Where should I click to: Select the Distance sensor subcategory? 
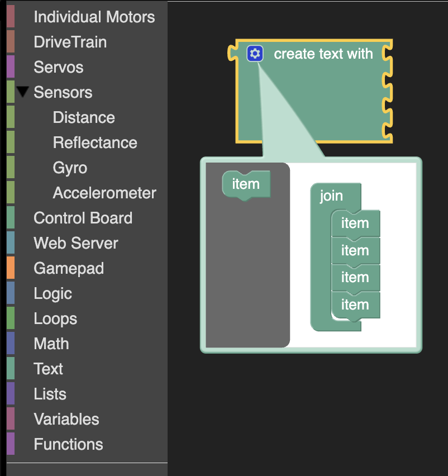84,117
